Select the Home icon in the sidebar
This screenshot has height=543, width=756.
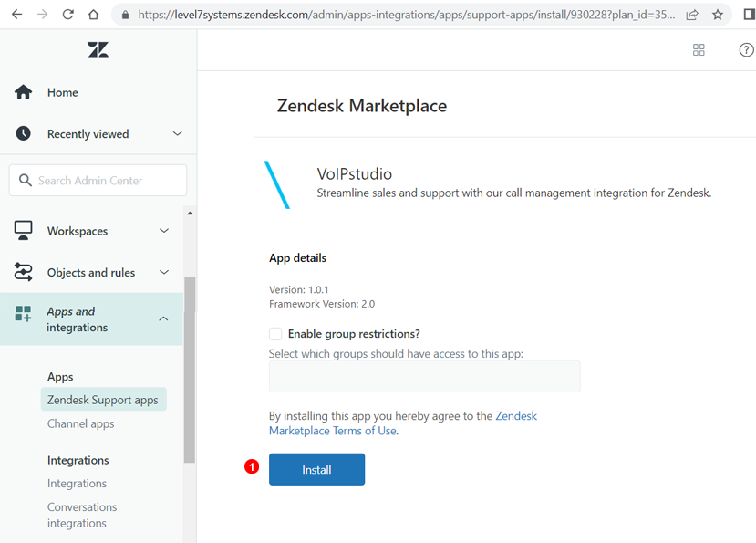pos(22,91)
